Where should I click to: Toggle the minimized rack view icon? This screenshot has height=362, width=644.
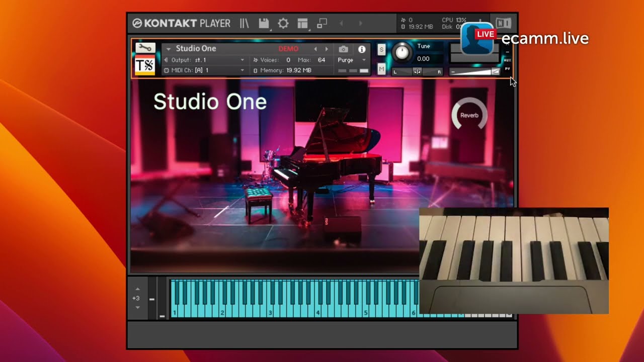pos(322,23)
